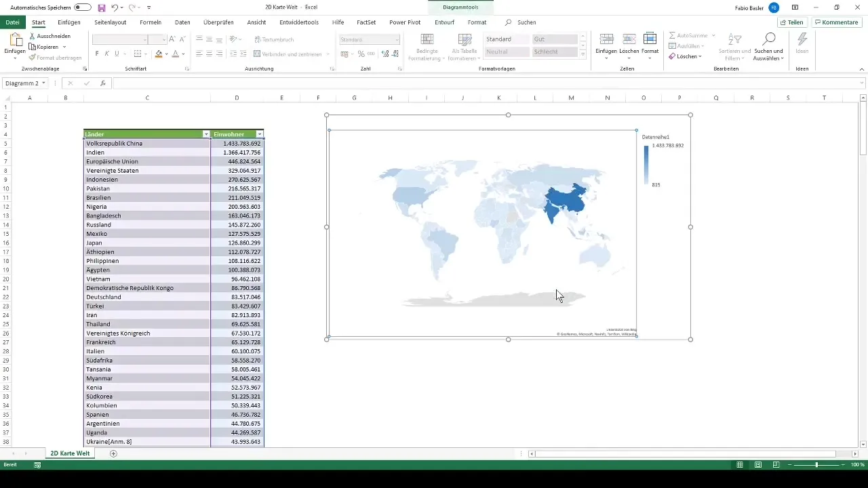This screenshot has width=868, height=488.
Task: Select the Gut cell style
Action: 555,39
